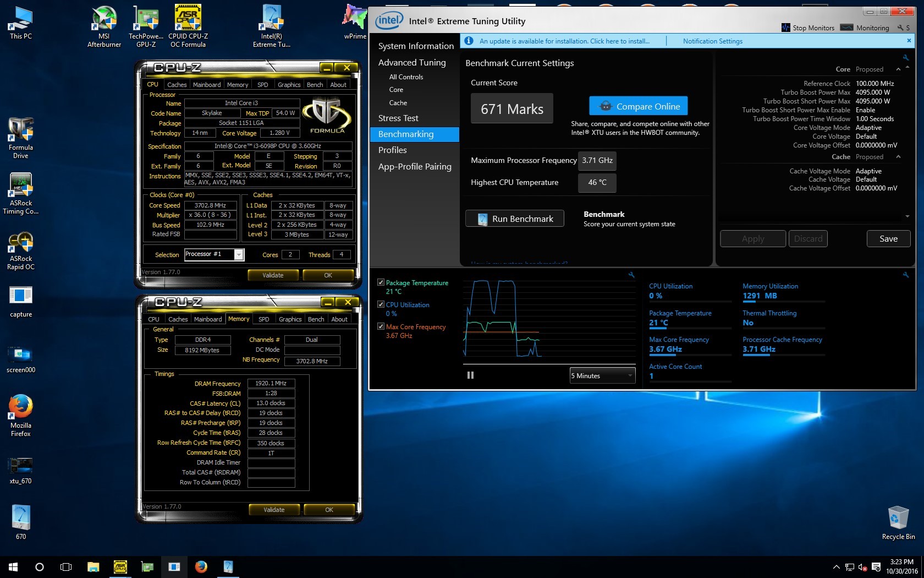This screenshot has height=578, width=924.
Task: Select Cache under Advanced Tuning
Action: click(398, 103)
